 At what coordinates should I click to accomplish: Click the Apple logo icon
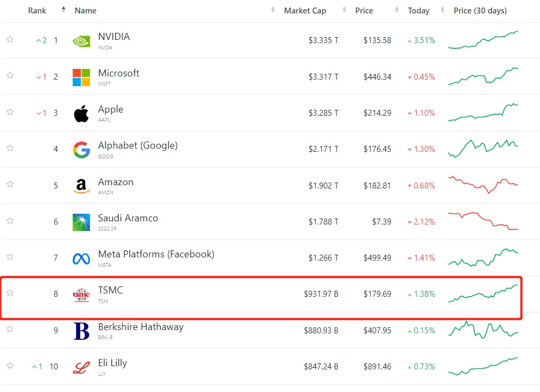[81, 114]
